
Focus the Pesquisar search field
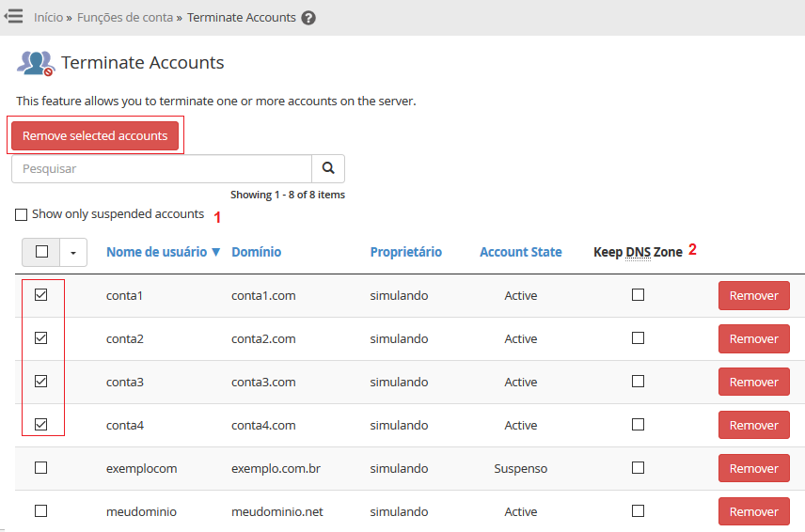[x=162, y=168]
